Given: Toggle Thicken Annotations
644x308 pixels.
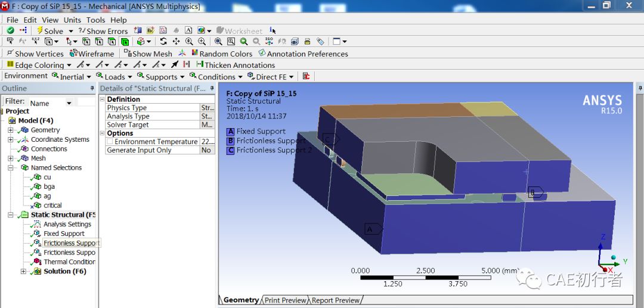Looking at the screenshot, I should pyautogui.click(x=236, y=65).
